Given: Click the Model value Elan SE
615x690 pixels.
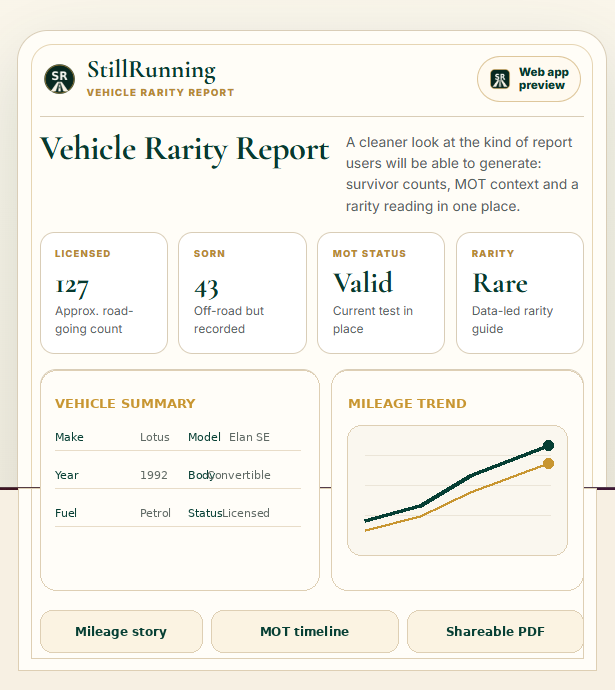Looking at the screenshot, I should click(x=249, y=437).
